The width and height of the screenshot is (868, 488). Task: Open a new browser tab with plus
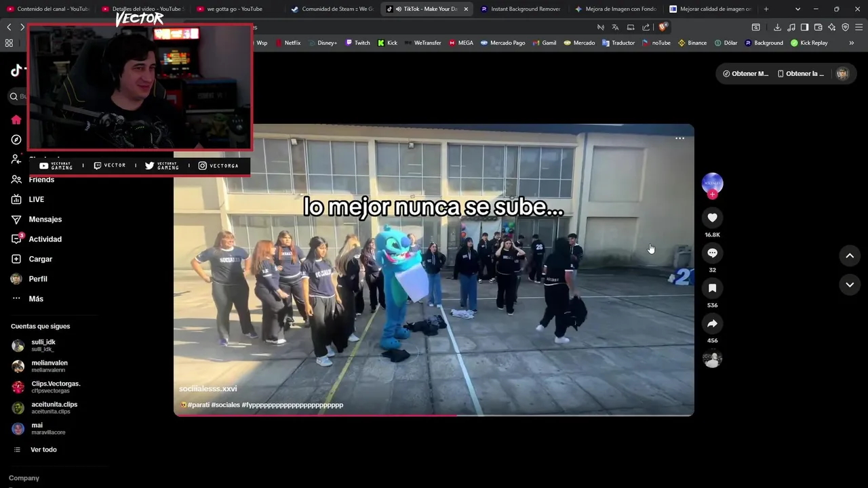[x=766, y=9]
